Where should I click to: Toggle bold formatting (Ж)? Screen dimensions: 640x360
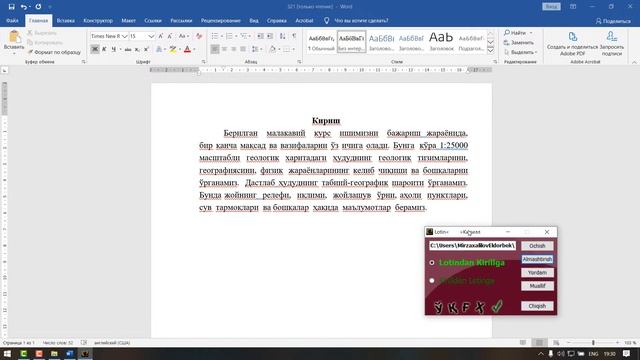coord(95,49)
